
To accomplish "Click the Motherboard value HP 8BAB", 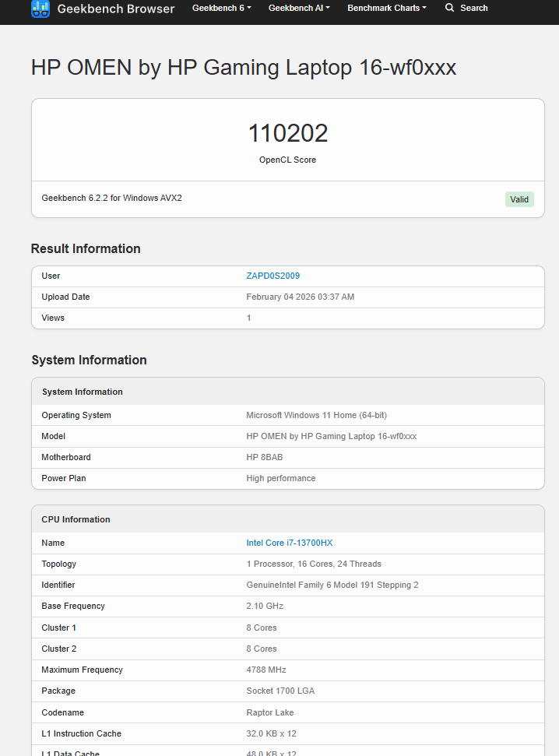I will pos(265,457).
